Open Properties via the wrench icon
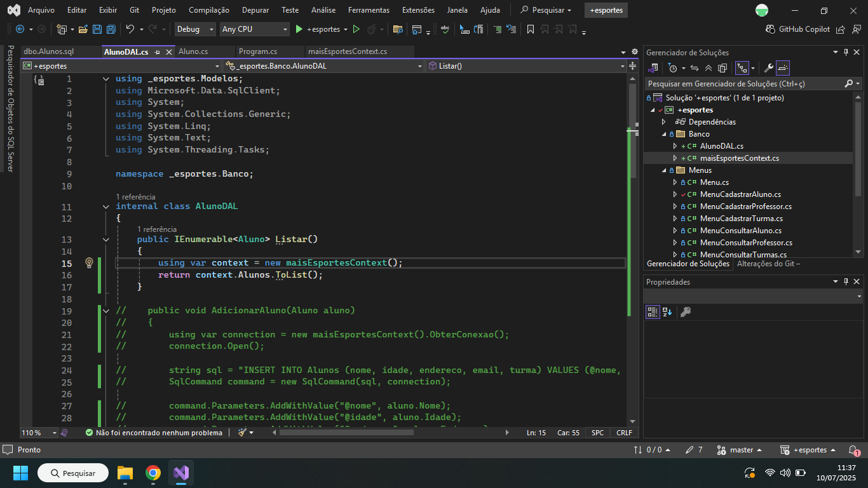 768,68
